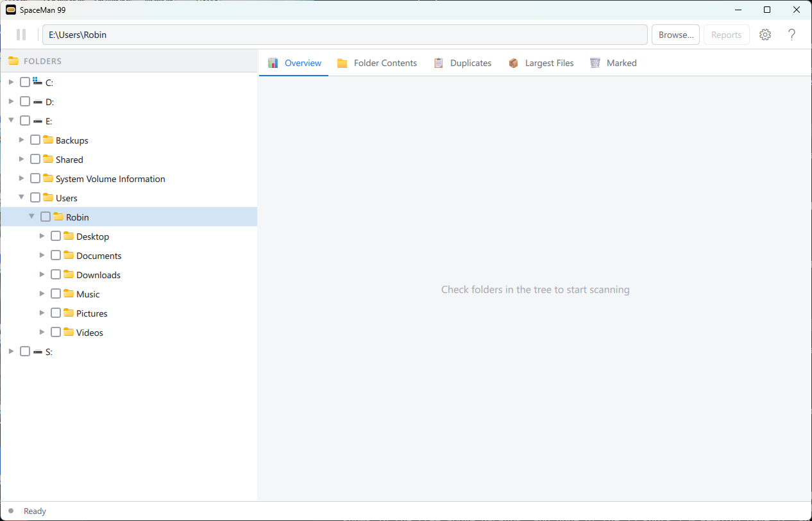Check the S: drive checkbox
Screen dimensions: 812x521
click(25, 351)
